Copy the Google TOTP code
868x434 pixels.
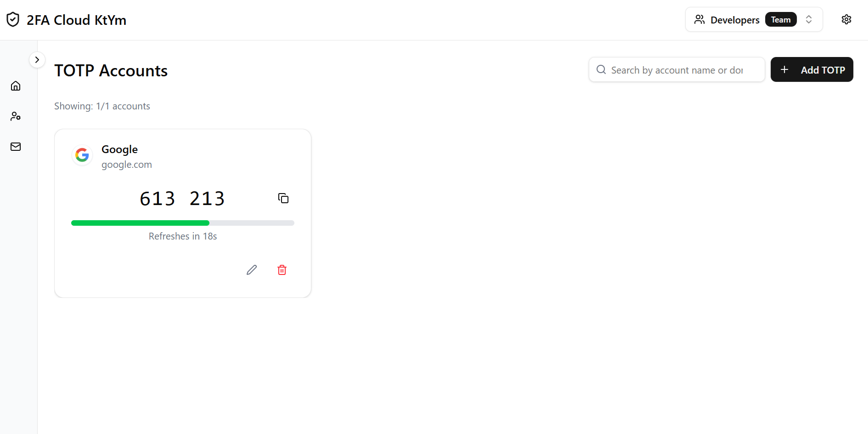(x=283, y=198)
